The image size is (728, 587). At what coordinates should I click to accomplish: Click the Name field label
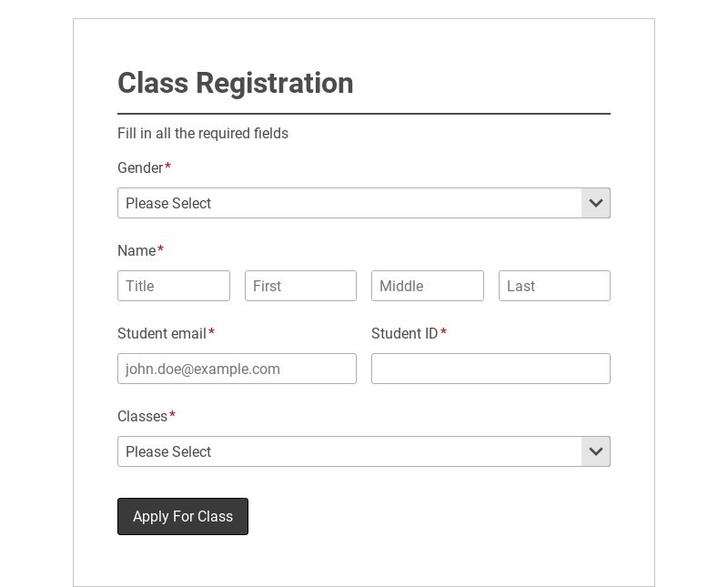pos(136,251)
